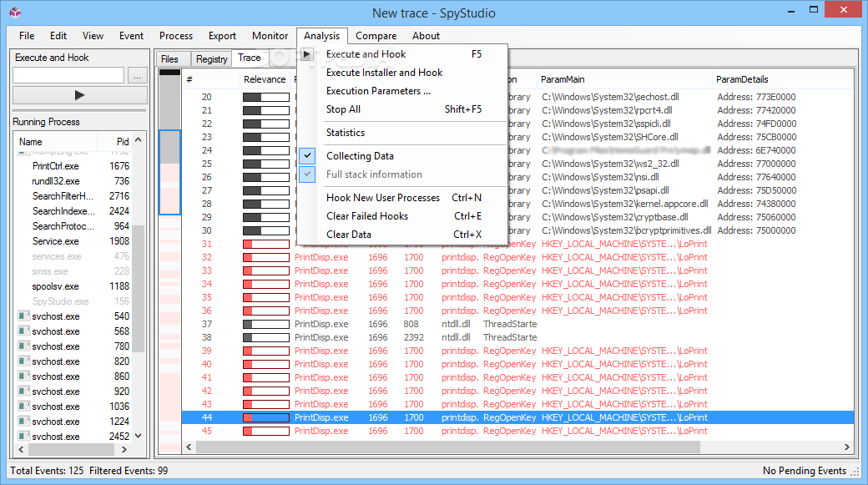Open the About menu
Viewport: 868px width, 485px height.
coord(426,36)
